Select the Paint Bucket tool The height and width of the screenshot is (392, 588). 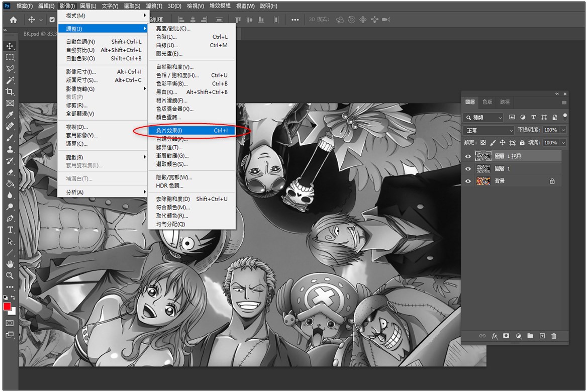(10, 184)
